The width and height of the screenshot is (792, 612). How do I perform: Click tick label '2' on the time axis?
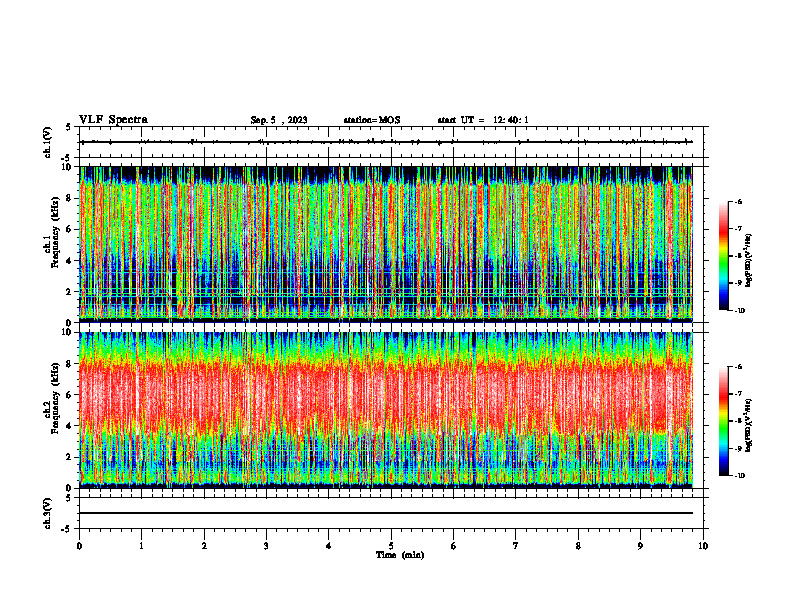click(204, 546)
